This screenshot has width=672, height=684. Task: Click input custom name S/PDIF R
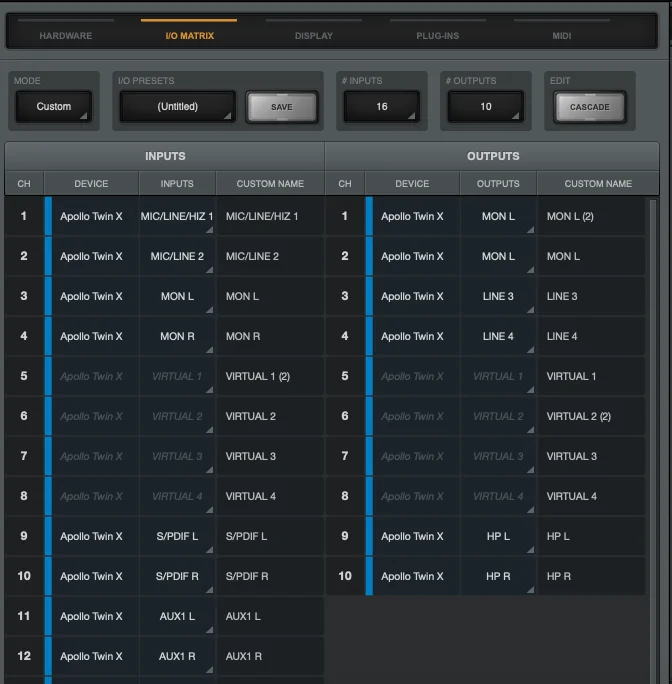coord(271,576)
